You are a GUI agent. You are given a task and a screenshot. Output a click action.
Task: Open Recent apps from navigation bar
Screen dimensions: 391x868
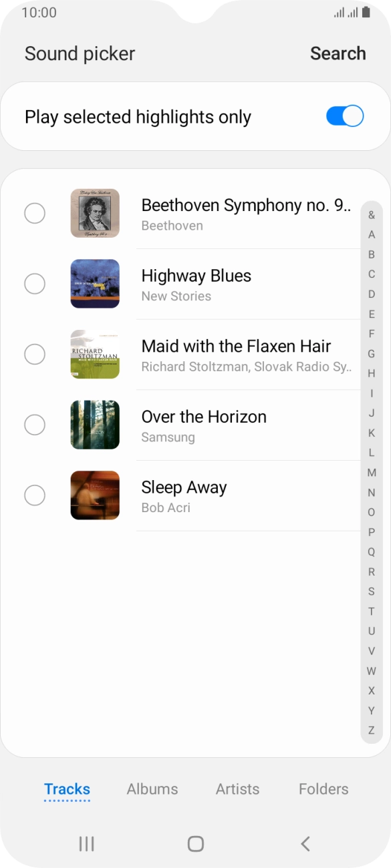click(86, 843)
